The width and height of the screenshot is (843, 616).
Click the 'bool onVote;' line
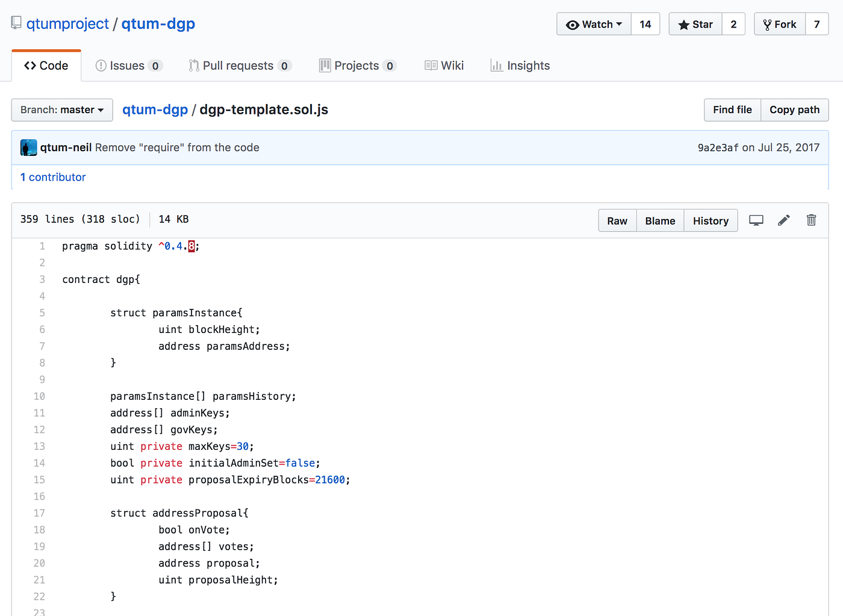tap(194, 530)
